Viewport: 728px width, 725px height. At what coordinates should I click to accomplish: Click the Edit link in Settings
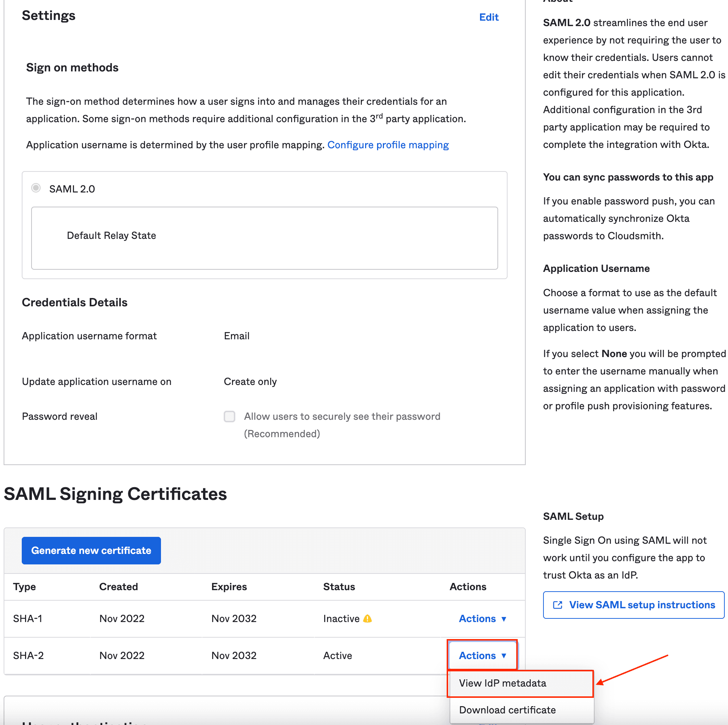click(x=489, y=17)
